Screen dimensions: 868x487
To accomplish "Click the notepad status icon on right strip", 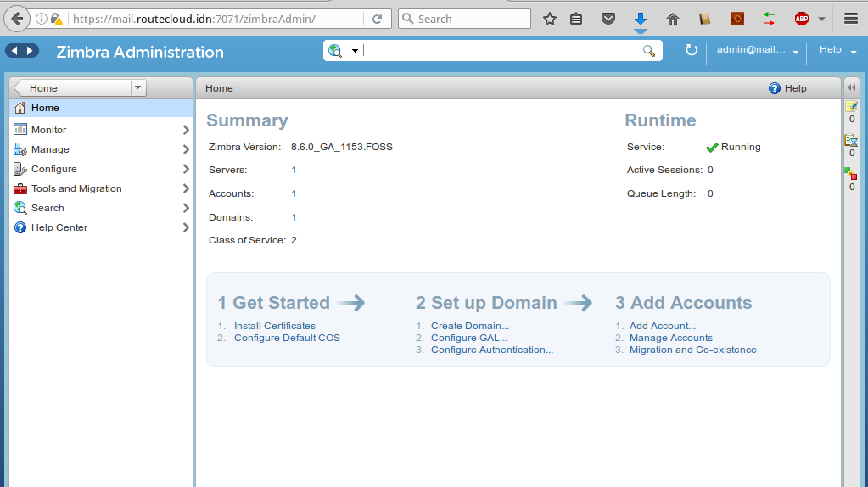I will (x=851, y=106).
